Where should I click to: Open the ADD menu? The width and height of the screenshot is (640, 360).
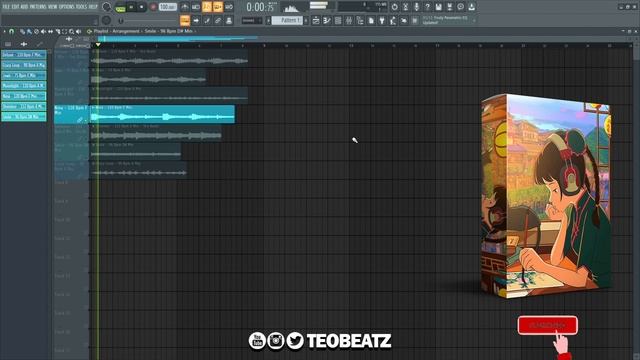tap(24, 7)
